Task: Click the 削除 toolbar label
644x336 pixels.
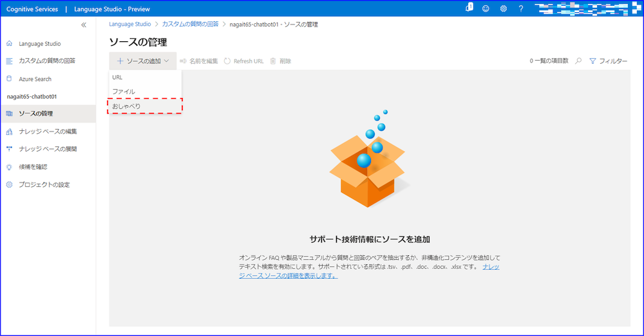Action: pos(285,61)
